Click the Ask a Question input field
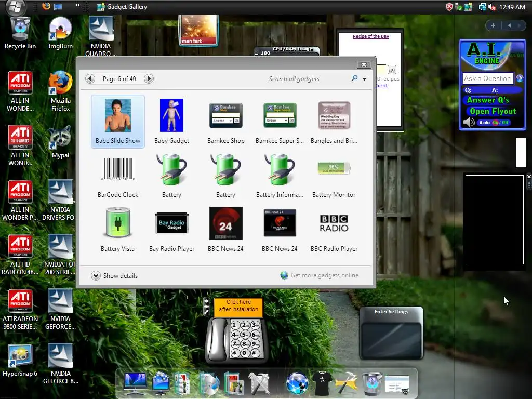 click(x=487, y=78)
